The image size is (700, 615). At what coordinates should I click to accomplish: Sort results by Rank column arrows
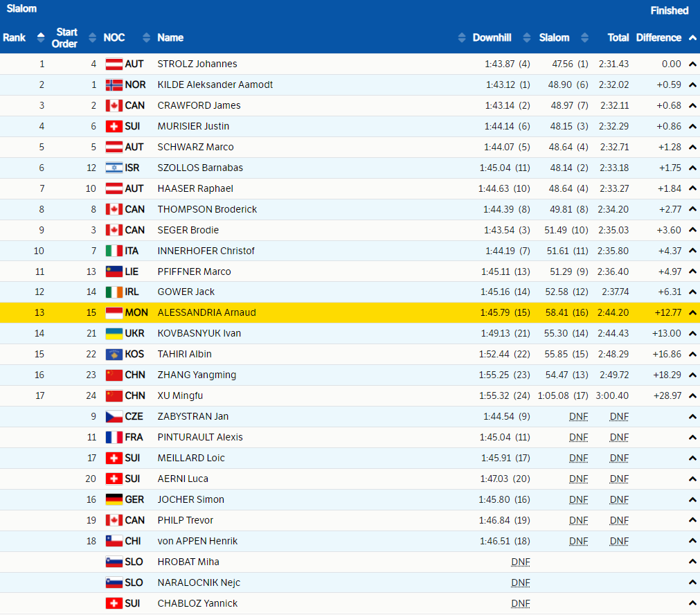[x=41, y=37]
